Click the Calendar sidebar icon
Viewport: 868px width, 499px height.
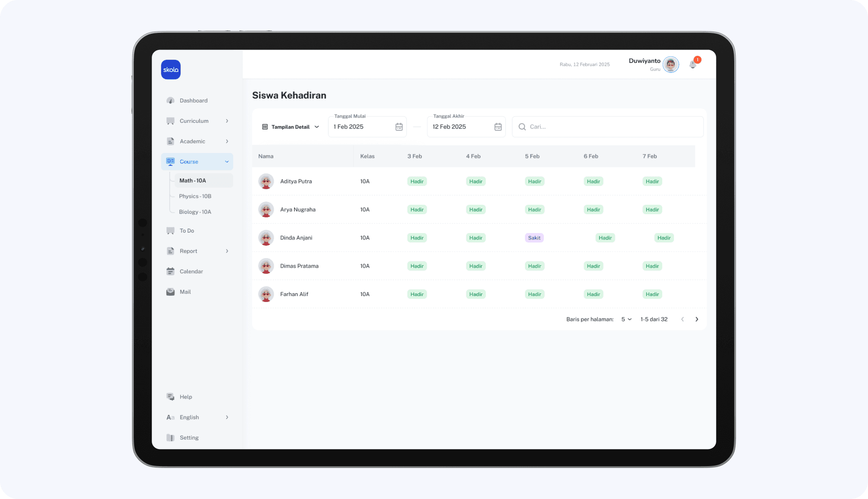[170, 271]
